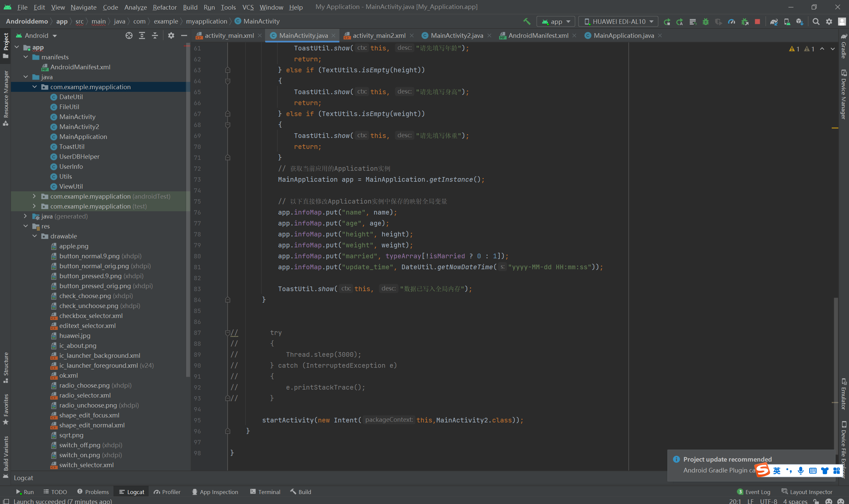Image resolution: width=849 pixels, height=504 pixels.
Task: Collapse the drawable folder
Action: pos(35,236)
